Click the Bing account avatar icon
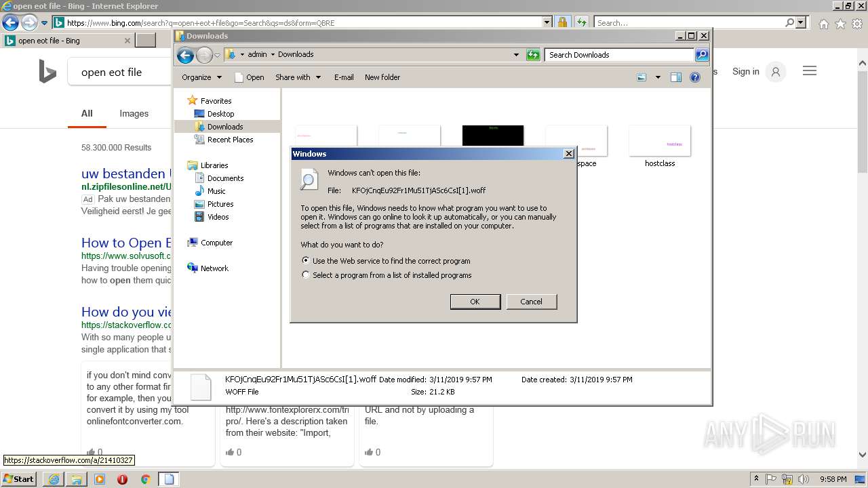The image size is (868, 488). coord(776,71)
